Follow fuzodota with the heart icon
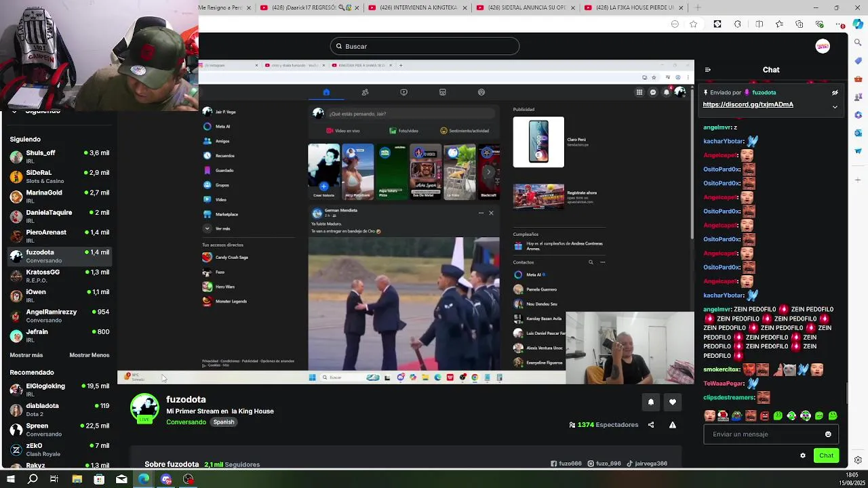The height and width of the screenshot is (488, 868). click(x=672, y=402)
